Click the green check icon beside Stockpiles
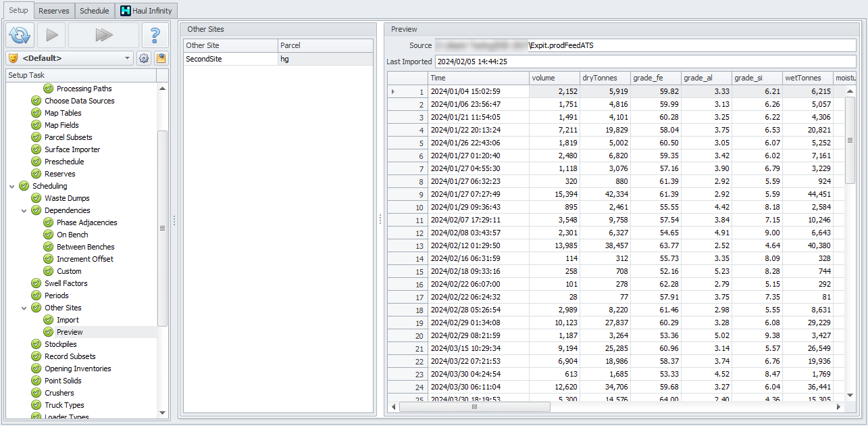The image size is (868, 426). [36, 344]
